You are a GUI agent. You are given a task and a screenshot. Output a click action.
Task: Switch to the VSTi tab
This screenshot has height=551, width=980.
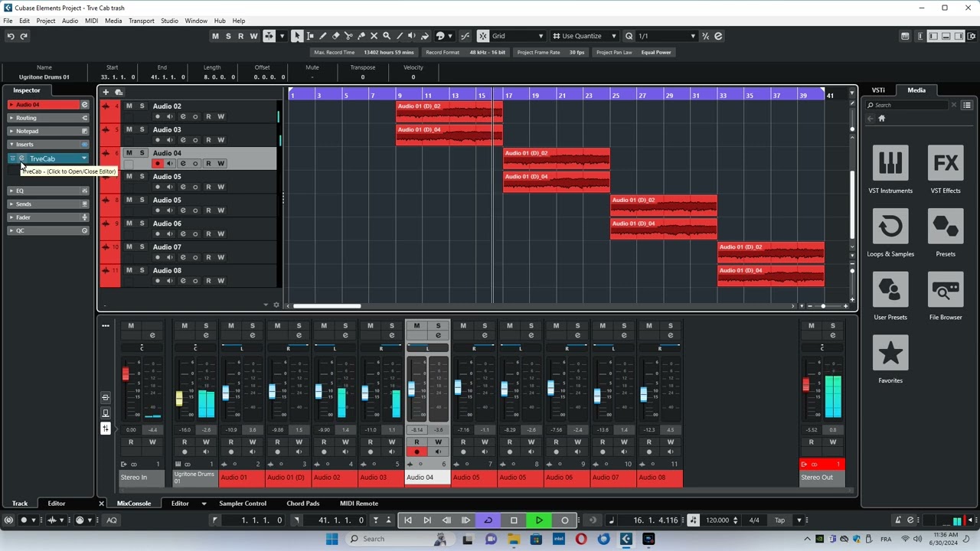[x=878, y=90]
